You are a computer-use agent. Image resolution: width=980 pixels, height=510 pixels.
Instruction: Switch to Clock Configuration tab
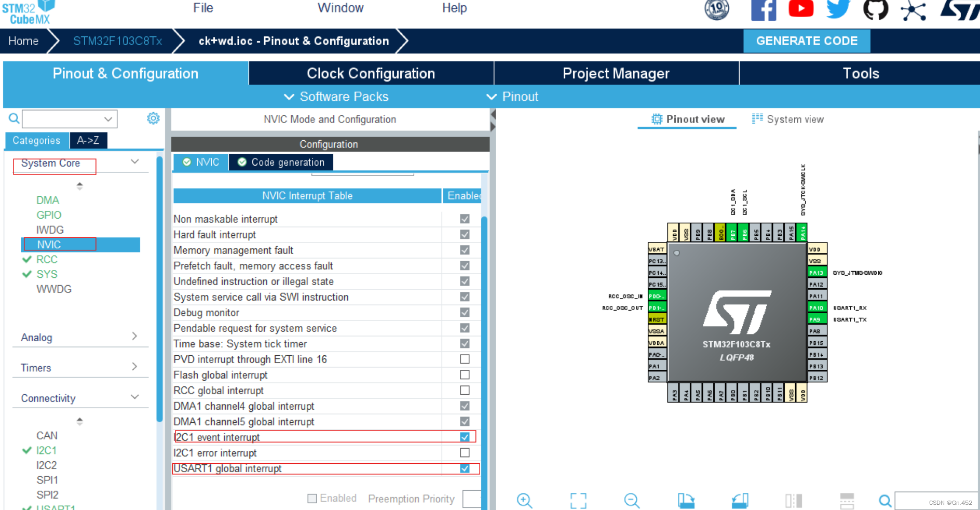point(371,73)
